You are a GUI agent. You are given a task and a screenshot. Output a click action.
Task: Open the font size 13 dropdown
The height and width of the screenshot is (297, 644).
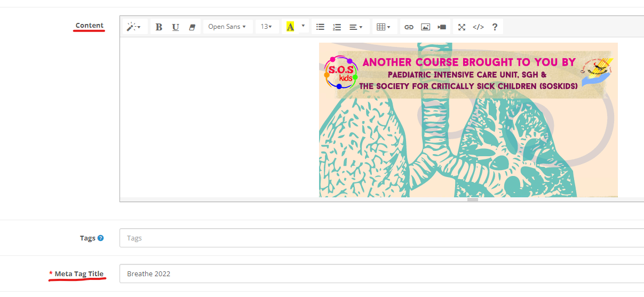pyautogui.click(x=267, y=27)
